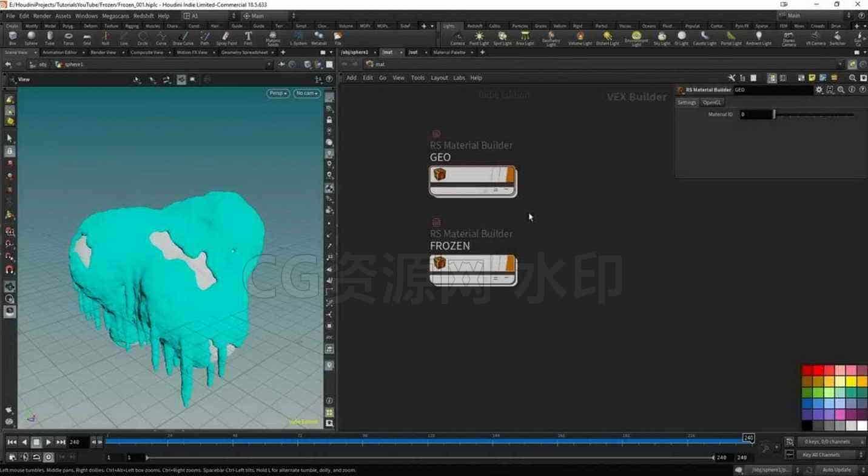Select the L-System shelf tool

(x=298, y=38)
